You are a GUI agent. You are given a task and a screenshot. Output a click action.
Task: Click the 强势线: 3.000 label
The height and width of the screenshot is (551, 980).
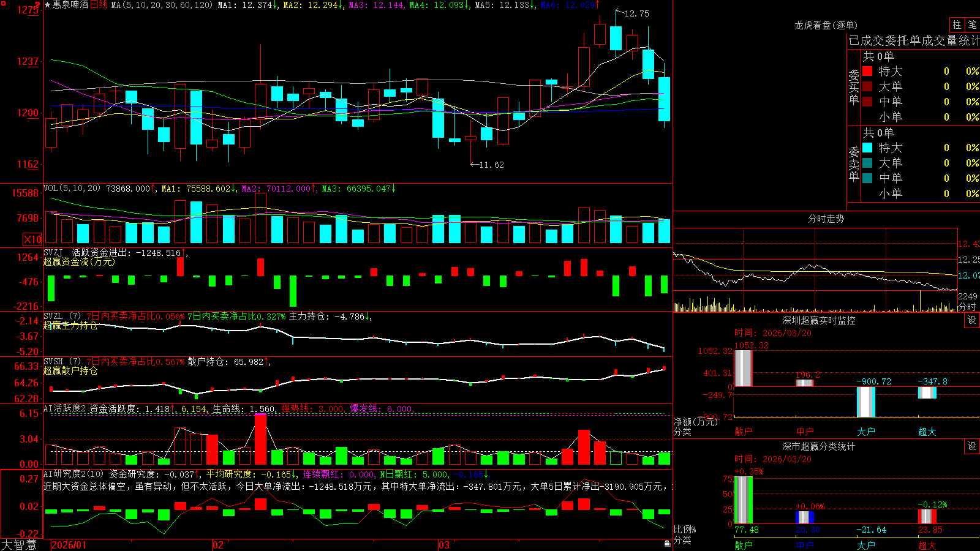pos(312,409)
